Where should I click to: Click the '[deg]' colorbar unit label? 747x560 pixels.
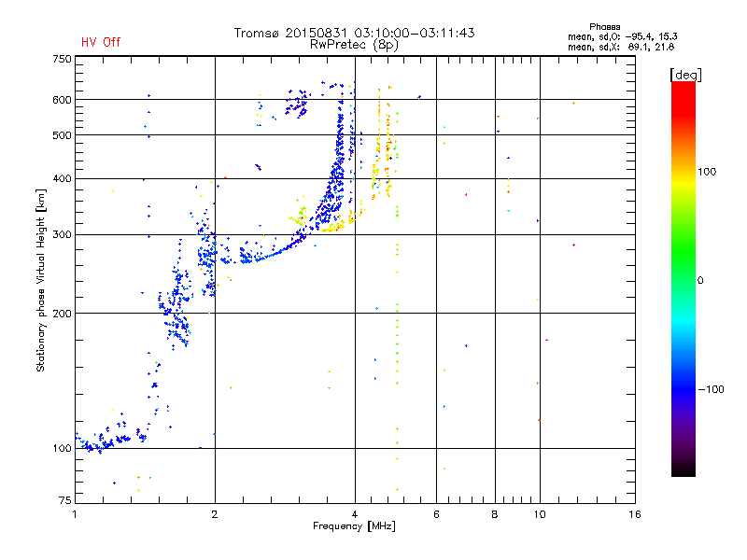tap(685, 75)
